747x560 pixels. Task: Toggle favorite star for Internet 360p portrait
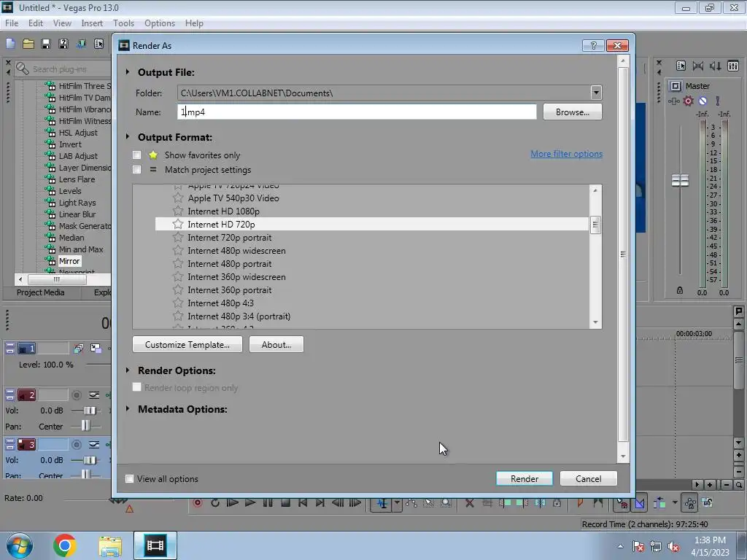(178, 289)
